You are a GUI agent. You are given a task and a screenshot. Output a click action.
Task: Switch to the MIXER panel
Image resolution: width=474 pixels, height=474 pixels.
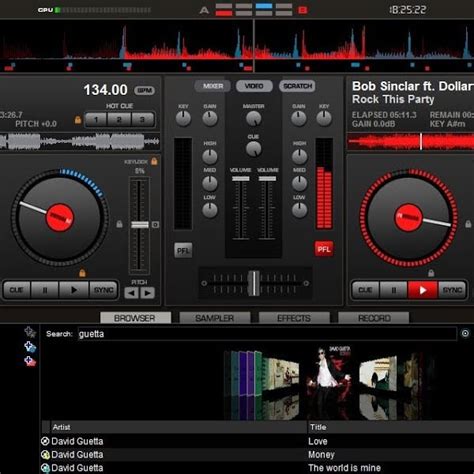213,86
